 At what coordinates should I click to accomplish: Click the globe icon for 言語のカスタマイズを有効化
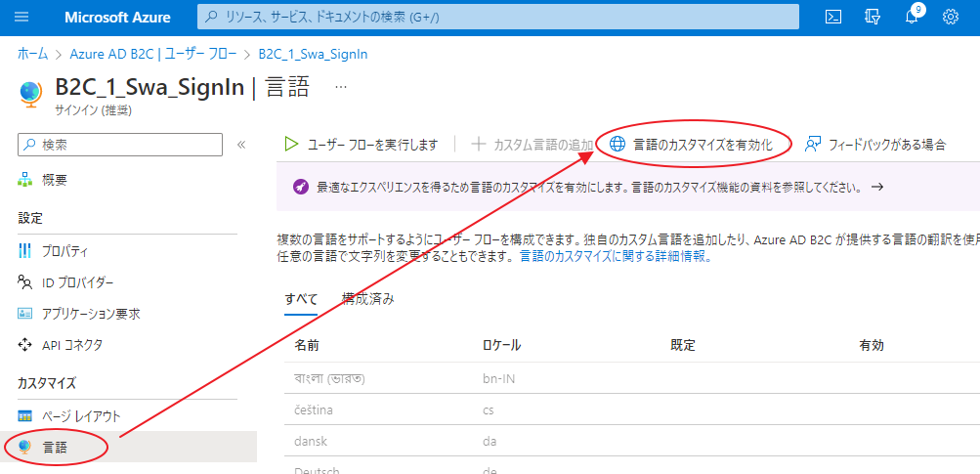coord(617,145)
